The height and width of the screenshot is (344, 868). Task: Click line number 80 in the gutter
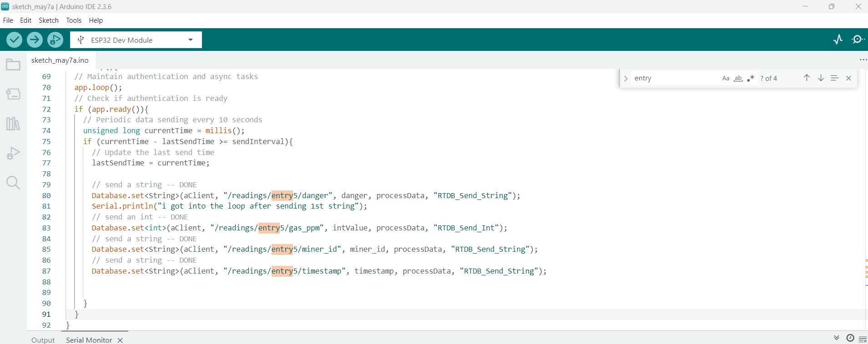coord(46,195)
